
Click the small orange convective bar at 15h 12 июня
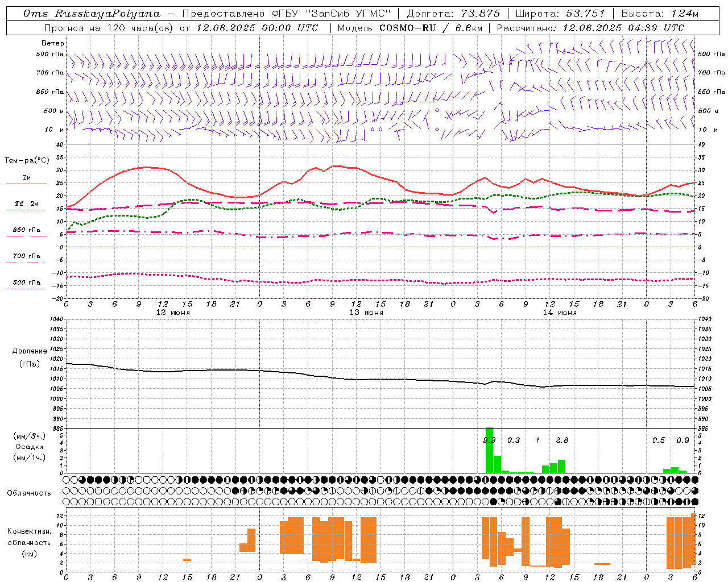pos(187,560)
